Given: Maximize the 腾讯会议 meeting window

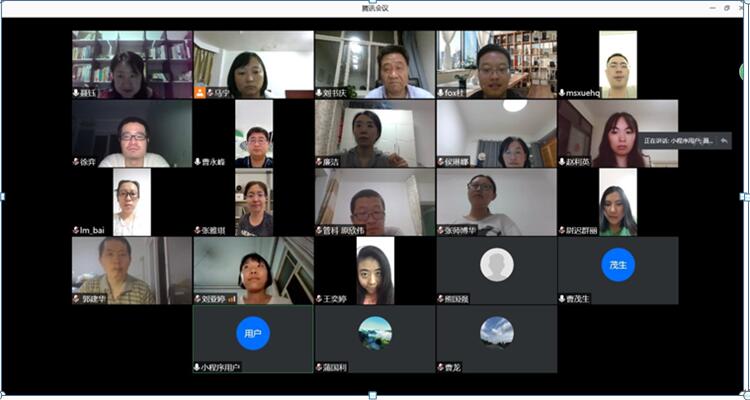Looking at the screenshot, I should [x=726, y=8].
